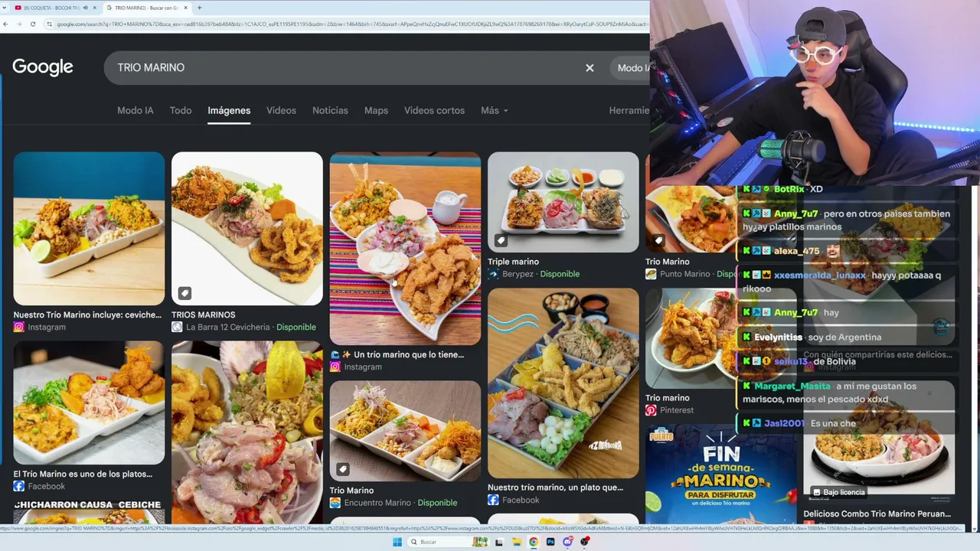View site information icon in address bar

pos(50,24)
